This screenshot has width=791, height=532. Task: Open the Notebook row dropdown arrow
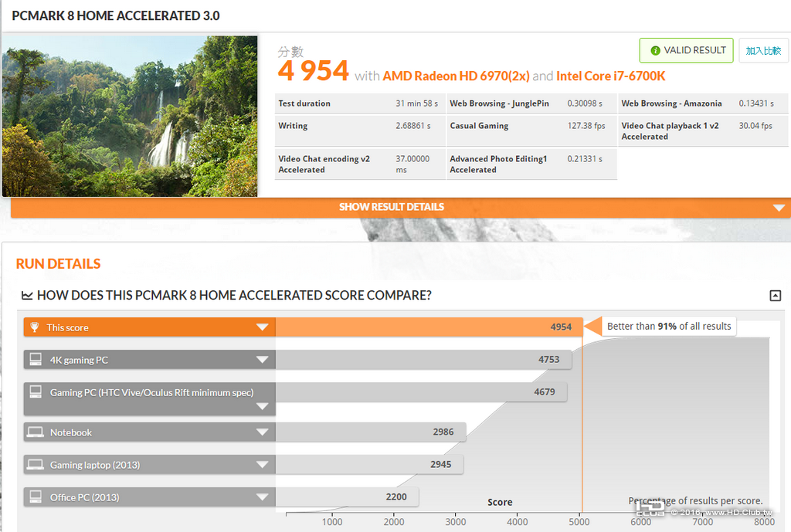click(x=263, y=432)
